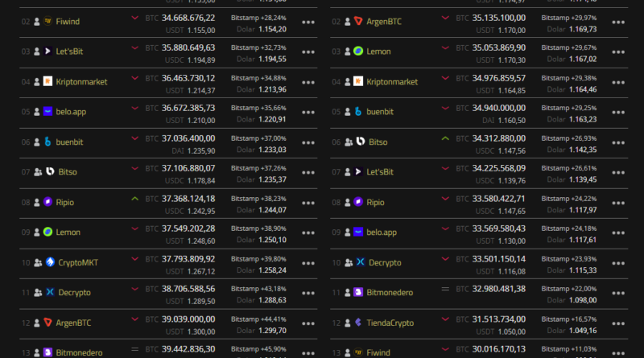Click green up arrow in Ripio 37.368.124,18 row
This screenshot has height=358, width=644.
point(134,198)
